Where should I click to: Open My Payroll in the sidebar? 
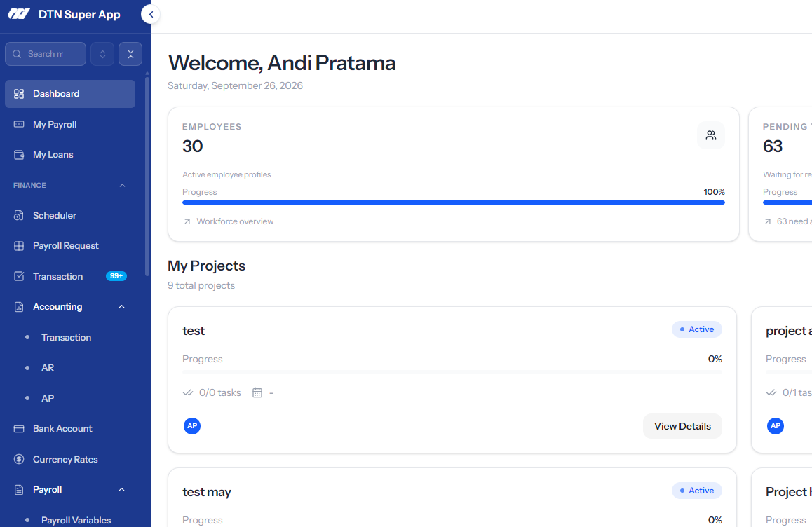coord(70,124)
